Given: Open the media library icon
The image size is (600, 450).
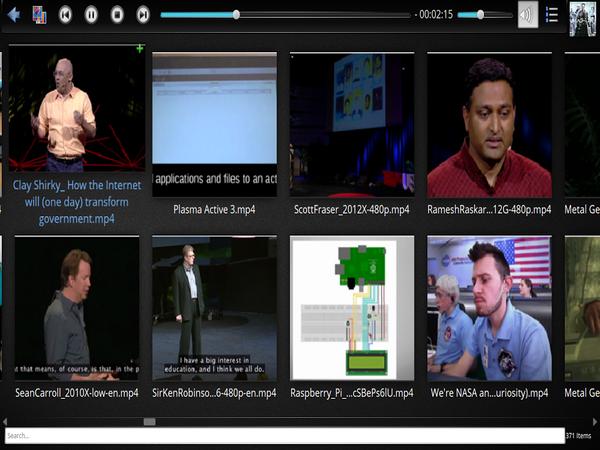Looking at the screenshot, I should click(39, 15).
